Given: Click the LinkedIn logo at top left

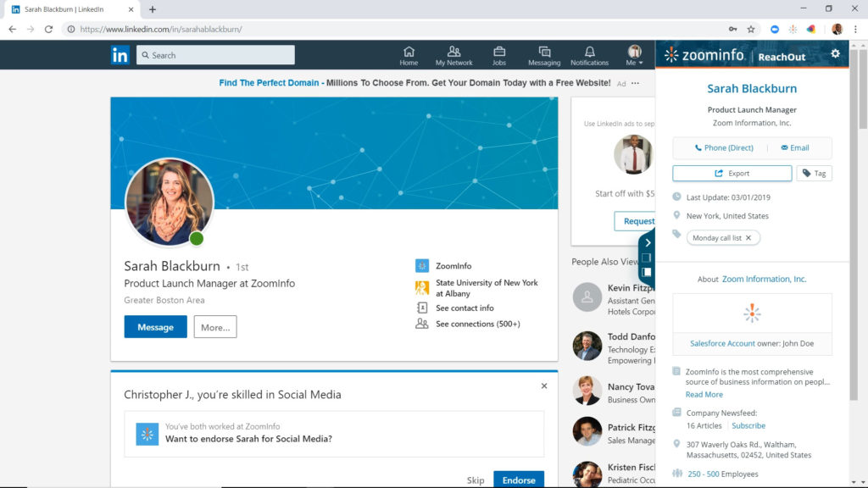Looking at the screenshot, I should point(120,54).
